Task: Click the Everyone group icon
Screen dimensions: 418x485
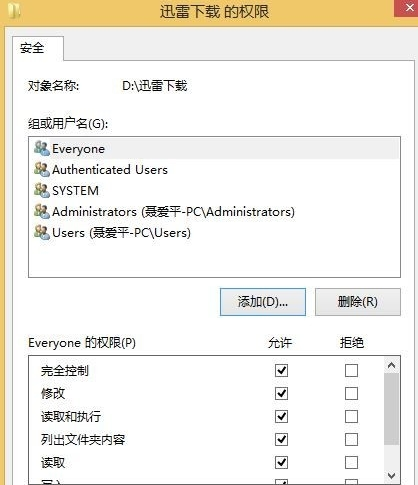Action: pyautogui.click(x=42, y=149)
